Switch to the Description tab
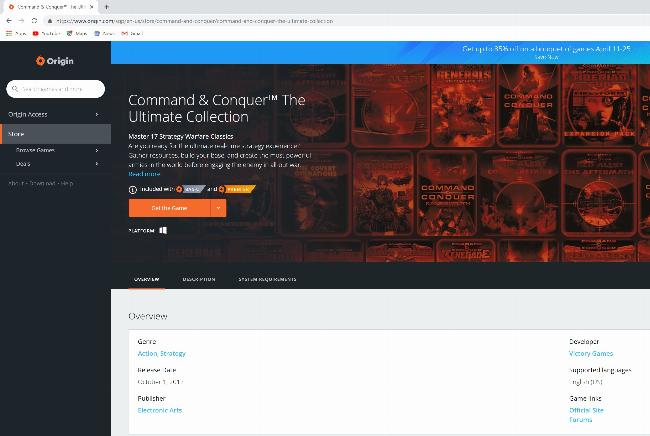The image size is (650, 436). pyautogui.click(x=199, y=279)
